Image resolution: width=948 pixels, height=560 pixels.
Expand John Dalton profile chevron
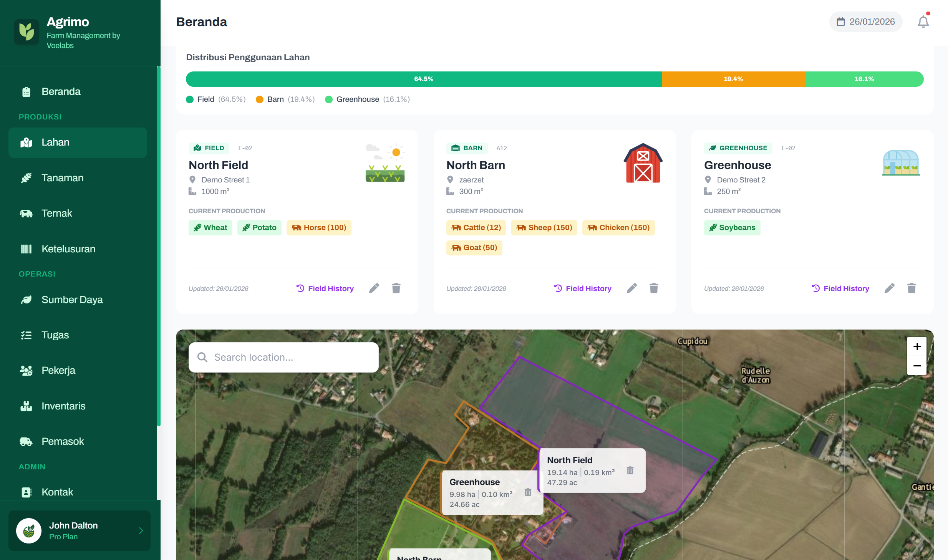[x=141, y=530]
